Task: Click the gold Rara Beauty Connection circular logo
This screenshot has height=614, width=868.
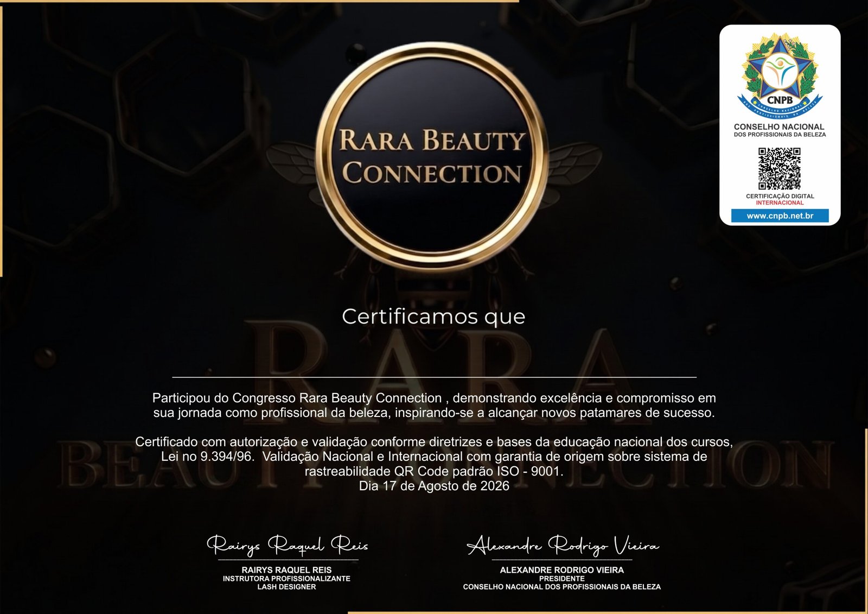Action: pos(432,156)
